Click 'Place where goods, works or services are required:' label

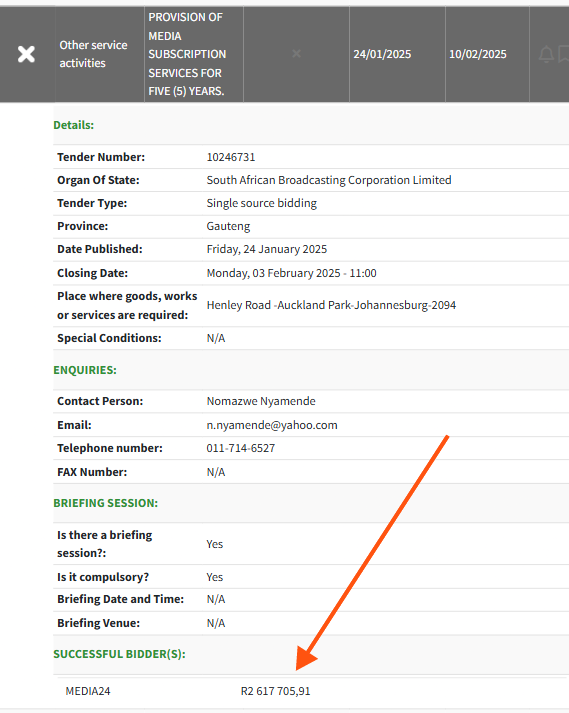coord(127,305)
